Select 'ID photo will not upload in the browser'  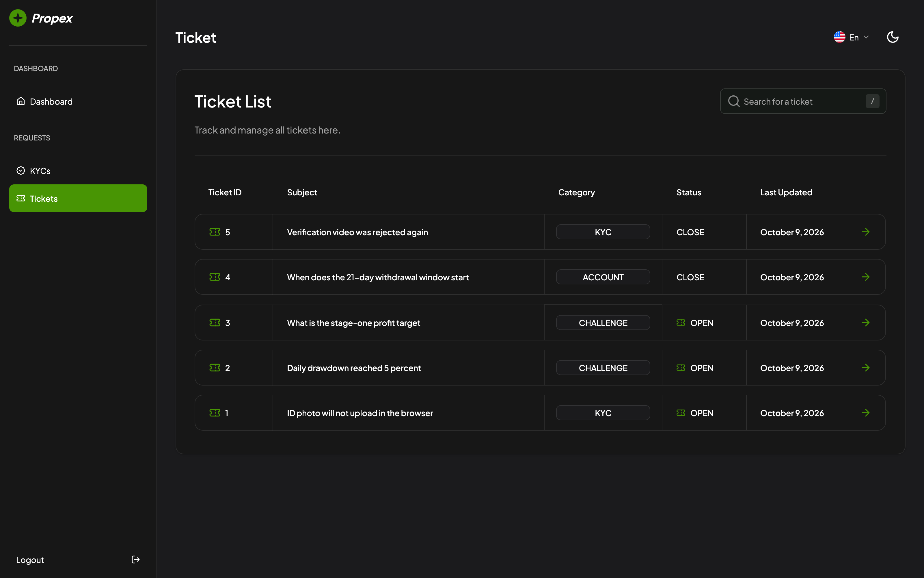tap(360, 413)
